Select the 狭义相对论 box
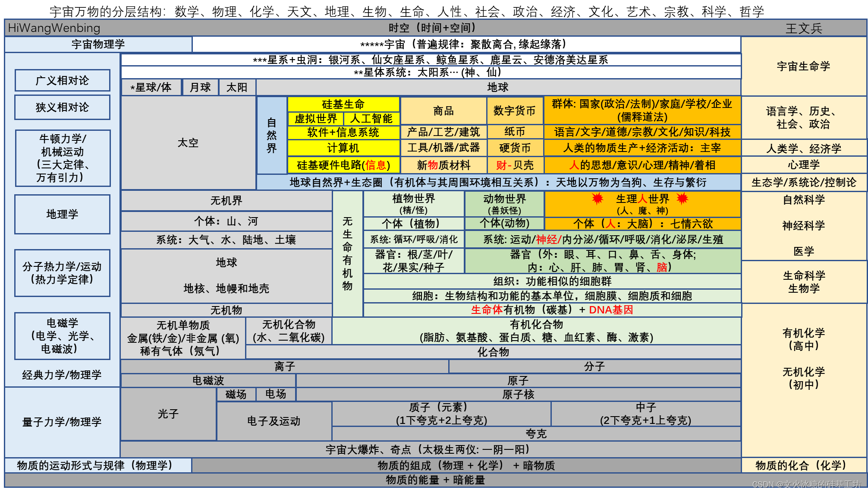 [63, 107]
